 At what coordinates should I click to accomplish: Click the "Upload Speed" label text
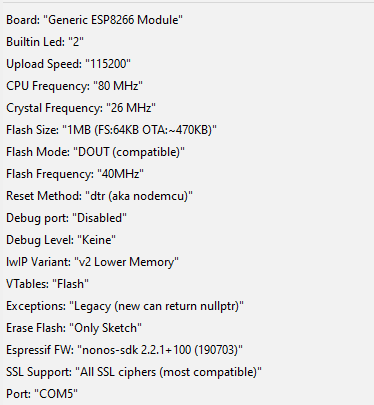[43, 64]
